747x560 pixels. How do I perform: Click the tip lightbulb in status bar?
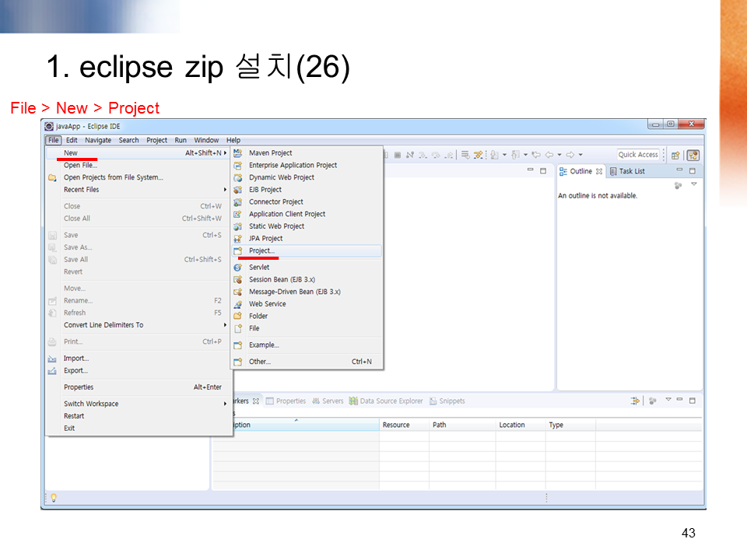[x=54, y=498]
